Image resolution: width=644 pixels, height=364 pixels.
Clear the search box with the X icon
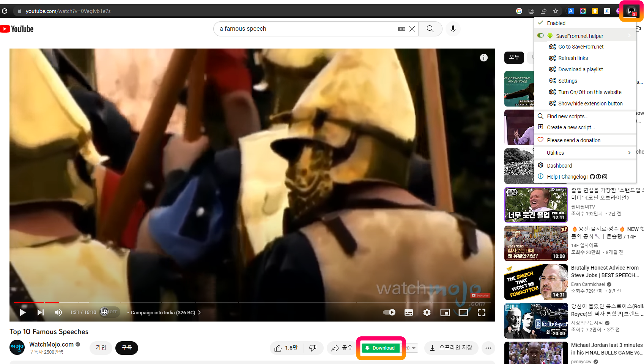[x=412, y=29]
